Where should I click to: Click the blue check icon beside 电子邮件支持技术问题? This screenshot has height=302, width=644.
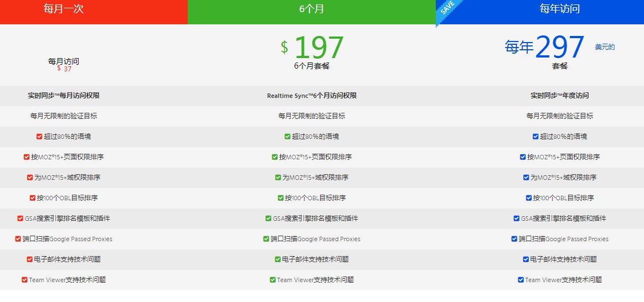pos(525,259)
